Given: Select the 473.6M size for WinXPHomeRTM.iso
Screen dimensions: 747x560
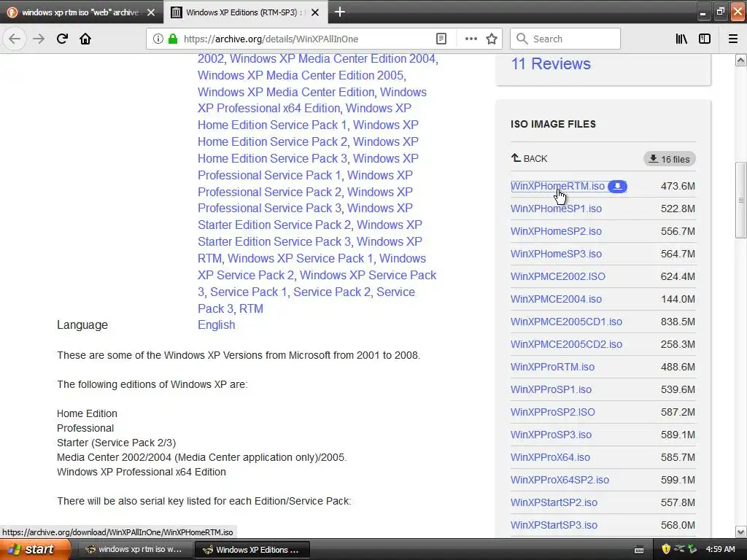Looking at the screenshot, I should 678,186.
